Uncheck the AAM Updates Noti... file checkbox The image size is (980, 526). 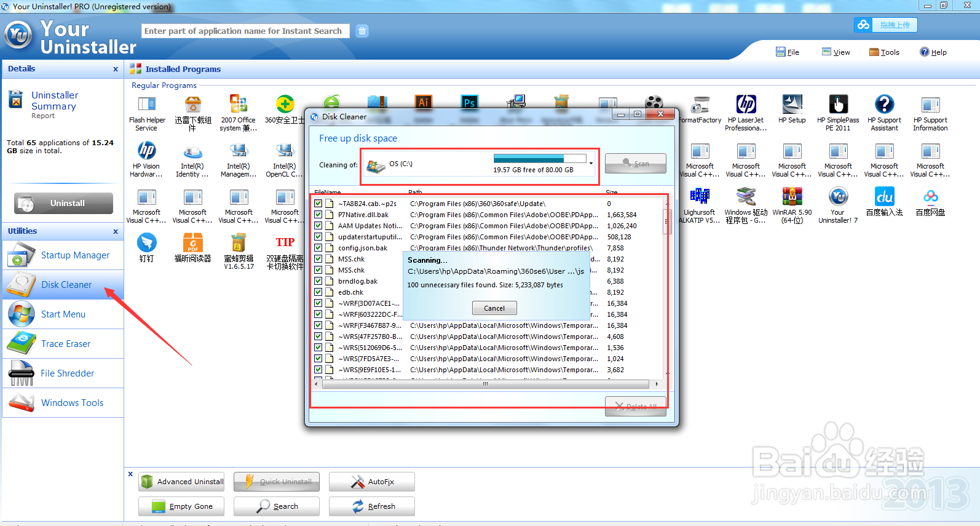click(x=318, y=226)
